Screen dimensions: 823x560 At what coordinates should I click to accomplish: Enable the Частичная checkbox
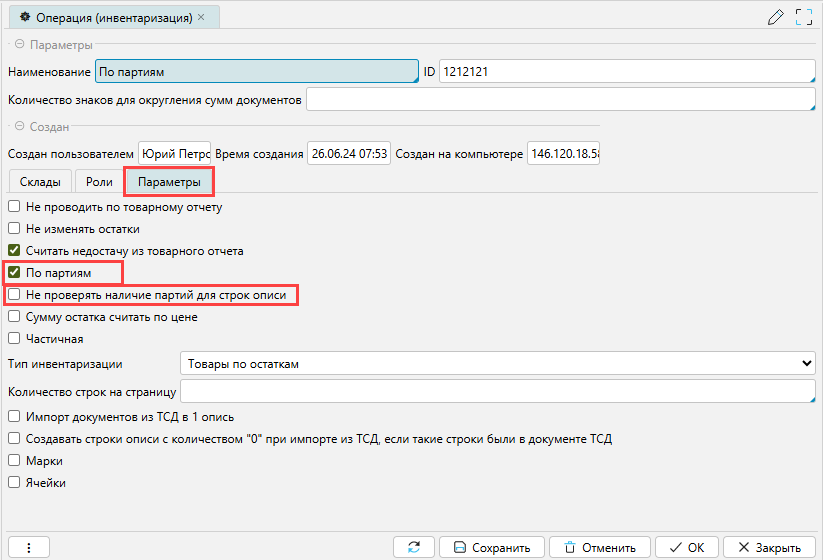click(x=14, y=339)
